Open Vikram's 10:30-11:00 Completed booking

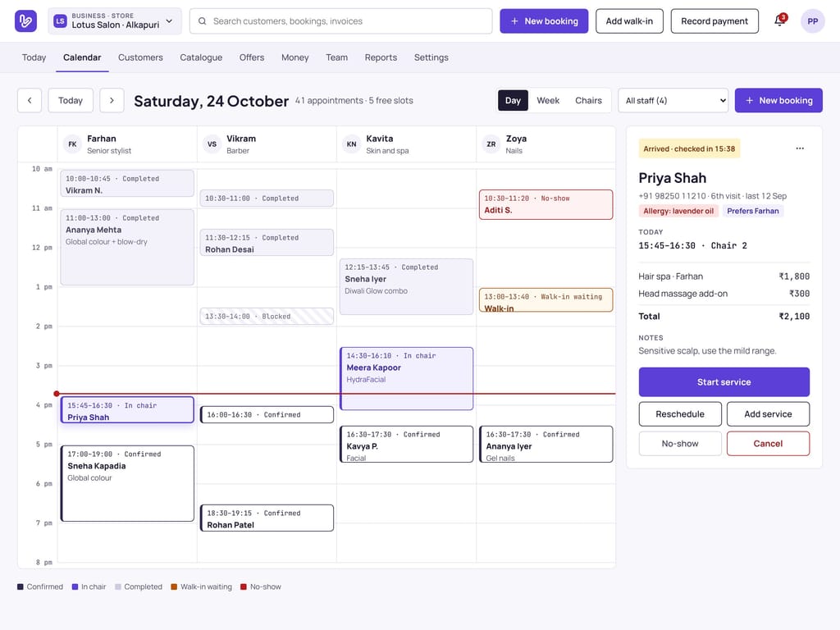267,199
